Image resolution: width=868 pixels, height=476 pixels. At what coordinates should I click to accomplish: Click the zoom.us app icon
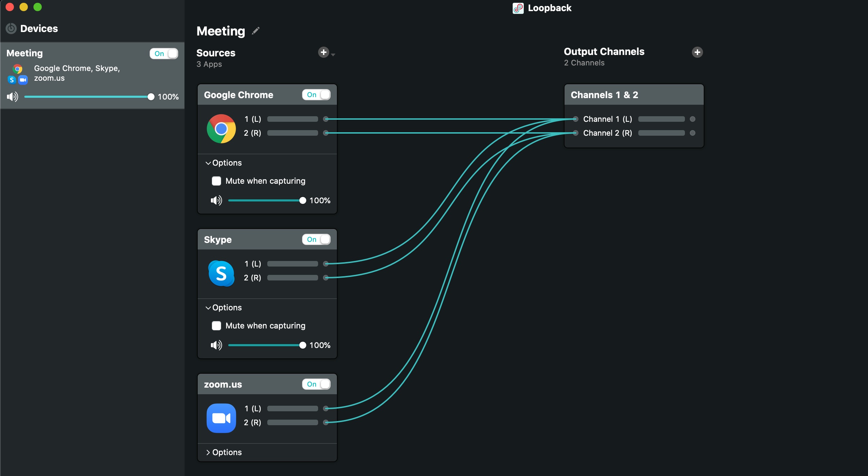(x=221, y=418)
